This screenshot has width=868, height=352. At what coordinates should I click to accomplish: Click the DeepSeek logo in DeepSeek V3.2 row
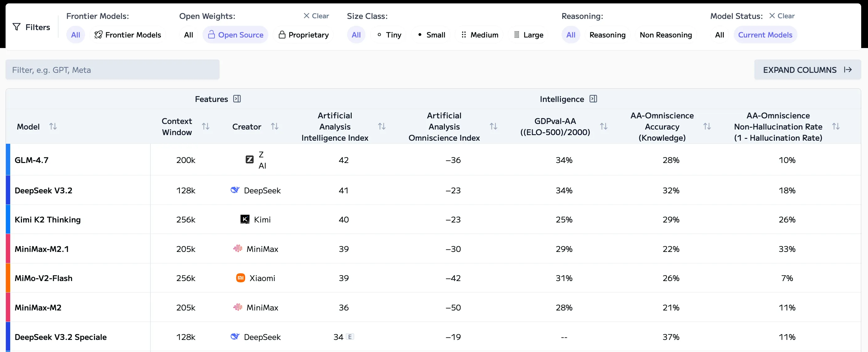click(235, 190)
